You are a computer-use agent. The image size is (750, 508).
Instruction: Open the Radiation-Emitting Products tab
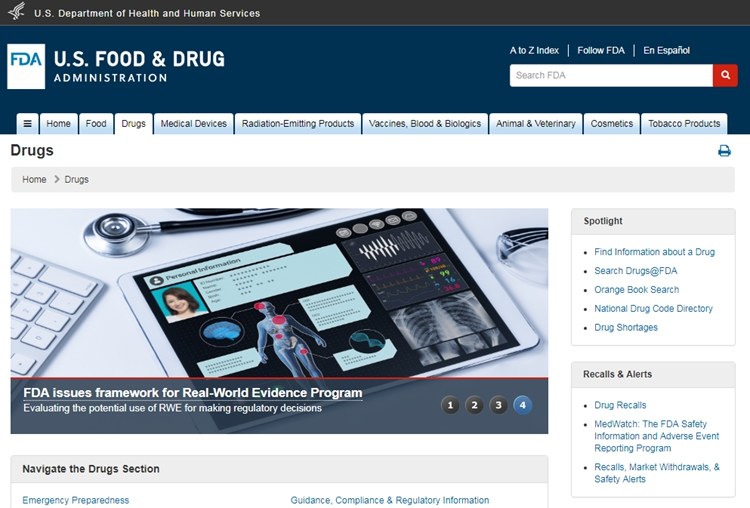point(298,124)
